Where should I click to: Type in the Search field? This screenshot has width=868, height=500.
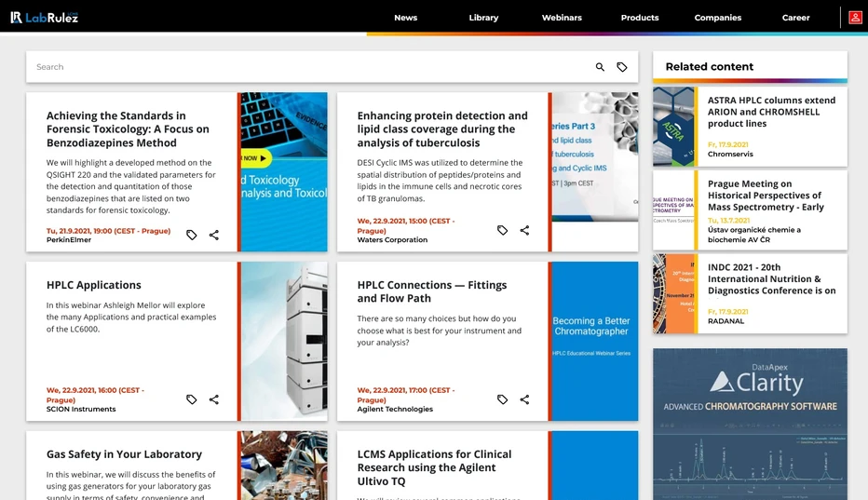[307, 67]
